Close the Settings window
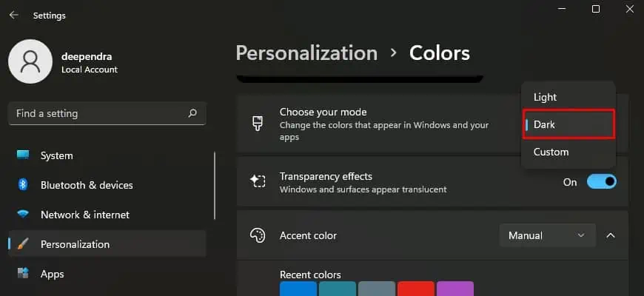 (x=630, y=9)
